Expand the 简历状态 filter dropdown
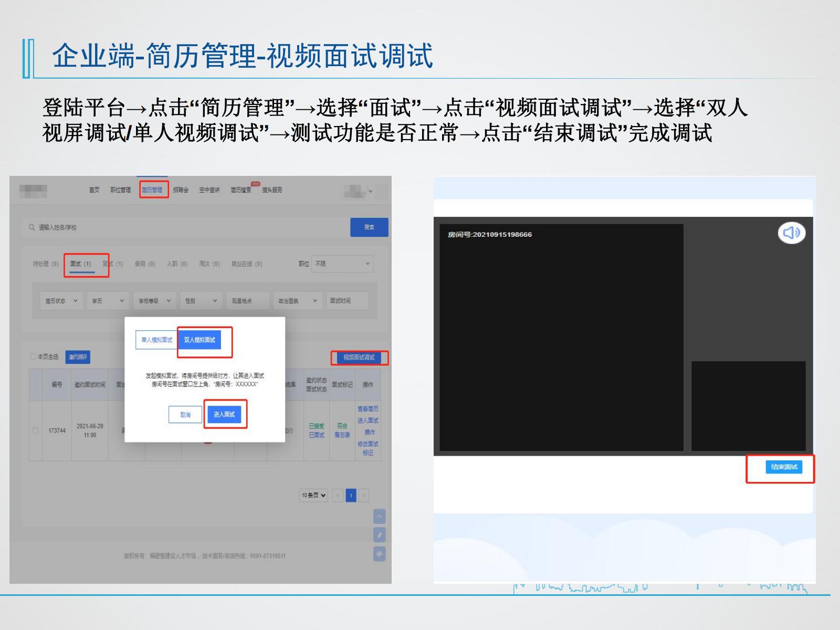The width and height of the screenshot is (840, 630). tap(61, 301)
